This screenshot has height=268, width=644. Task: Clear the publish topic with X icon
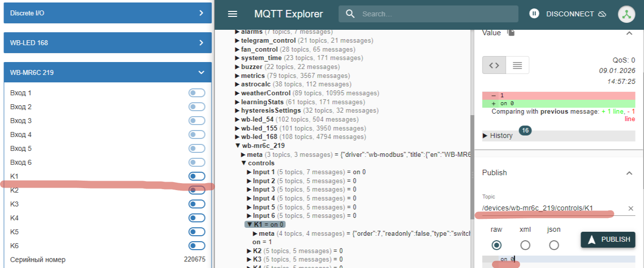tap(631, 208)
